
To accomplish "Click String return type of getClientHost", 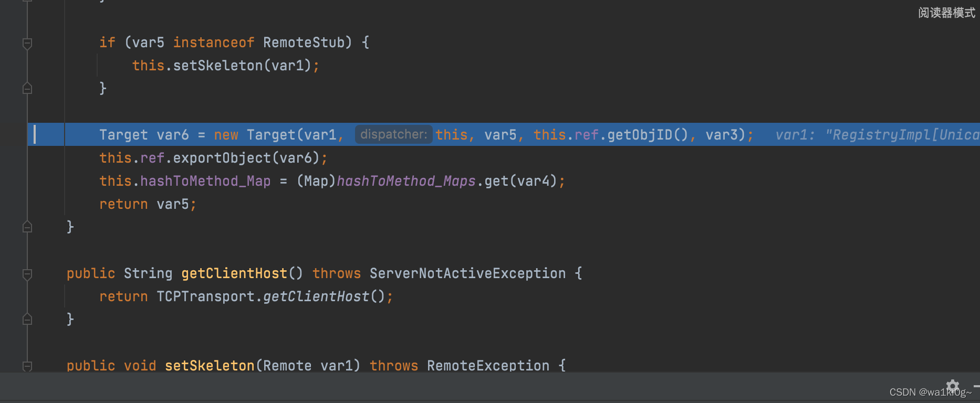I will pyautogui.click(x=148, y=273).
